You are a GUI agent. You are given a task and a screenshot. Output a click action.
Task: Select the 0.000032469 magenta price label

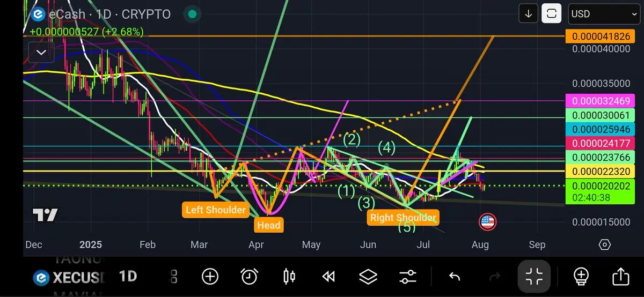tap(601, 100)
